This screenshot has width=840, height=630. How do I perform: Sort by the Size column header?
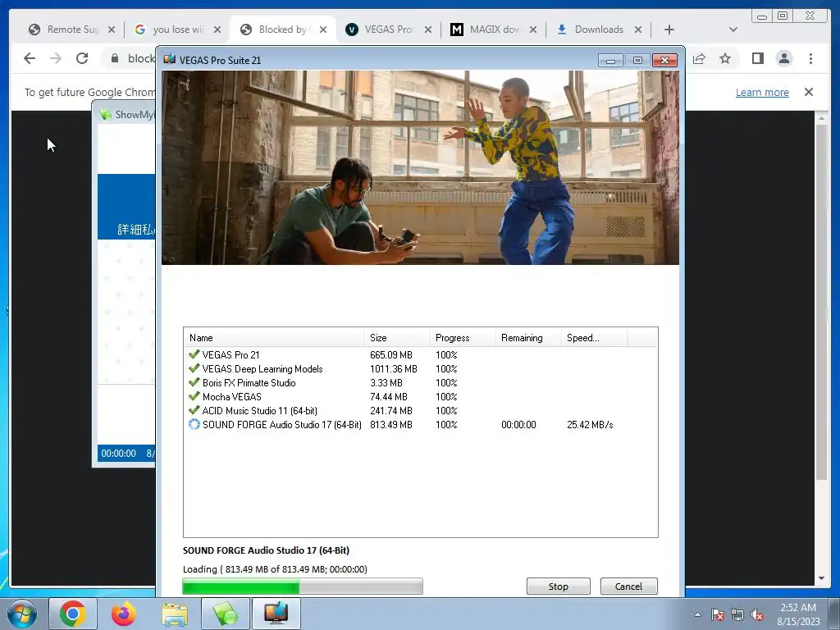[x=397, y=337]
